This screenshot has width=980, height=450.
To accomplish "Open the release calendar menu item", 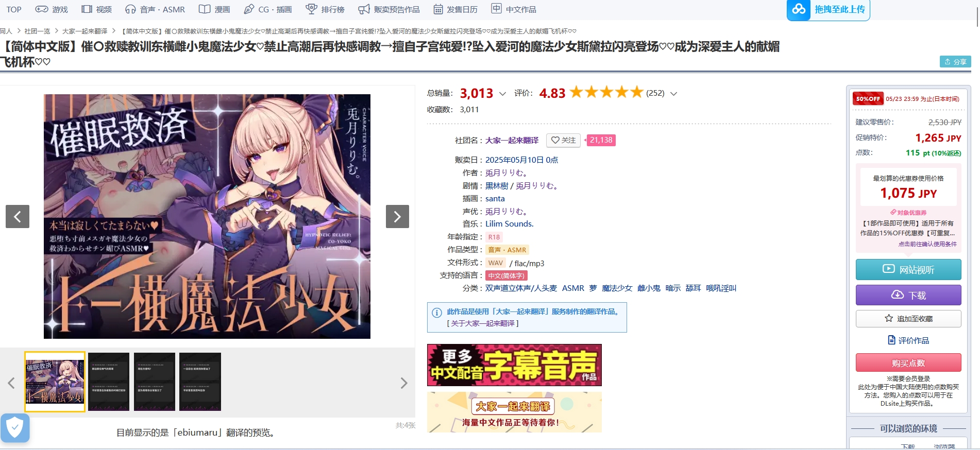I will coord(455,9).
